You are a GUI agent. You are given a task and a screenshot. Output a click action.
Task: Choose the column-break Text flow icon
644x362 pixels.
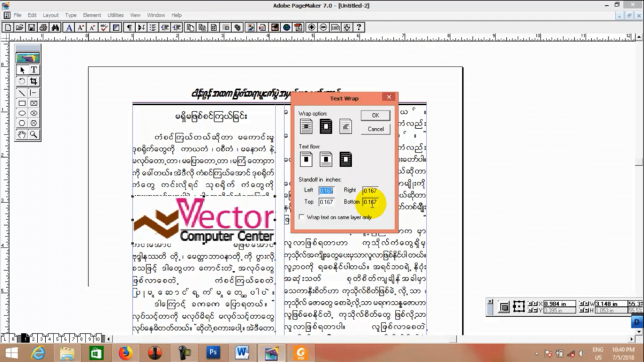pyautogui.click(x=306, y=159)
